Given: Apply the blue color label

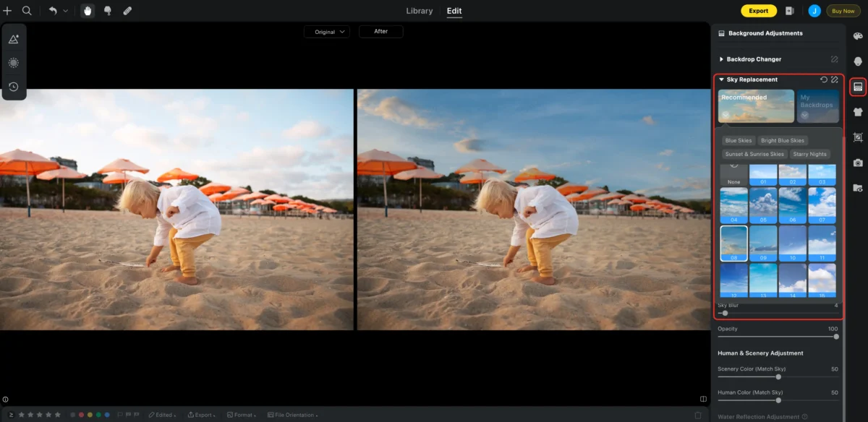Looking at the screenshot, I should pos(107,415).
